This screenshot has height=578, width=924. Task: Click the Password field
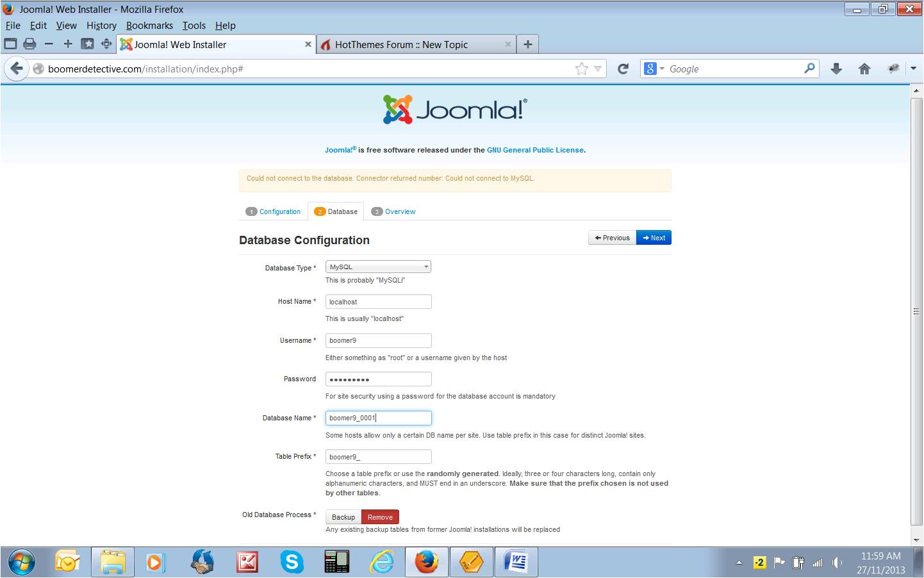(x=378, y=379)
